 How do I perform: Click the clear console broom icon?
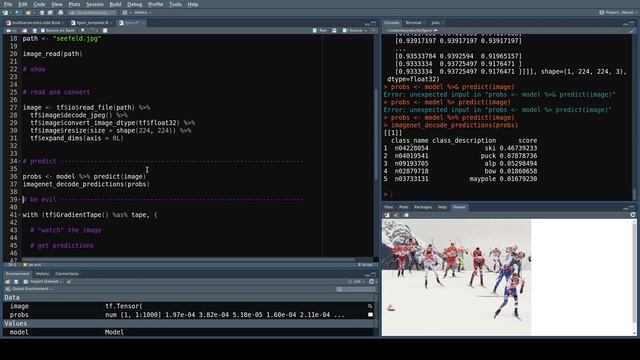click(x=632, y=31)
